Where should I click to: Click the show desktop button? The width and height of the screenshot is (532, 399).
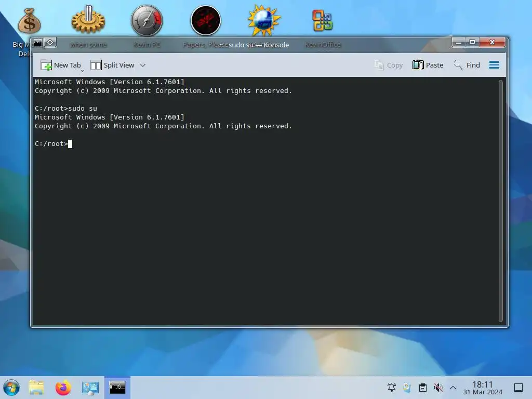tap(518, 387)
